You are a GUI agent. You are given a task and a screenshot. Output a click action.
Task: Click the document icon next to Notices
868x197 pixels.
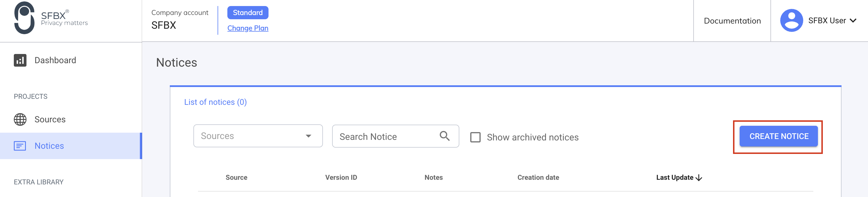click(x=20, y=146)
